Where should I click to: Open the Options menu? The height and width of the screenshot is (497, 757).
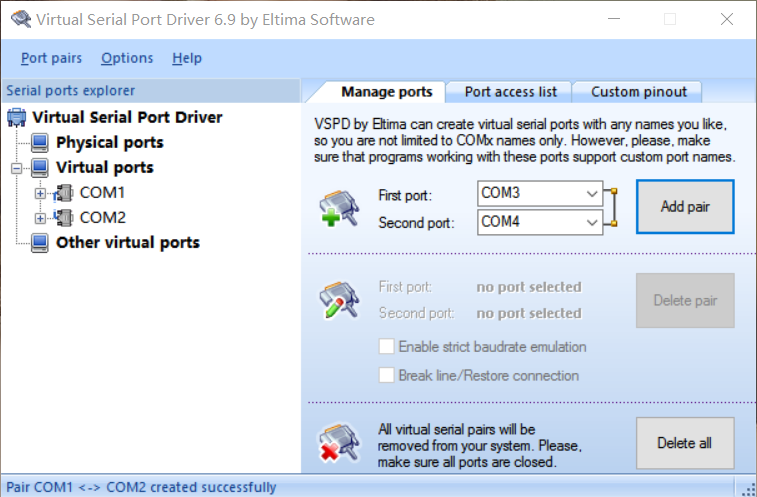(127, 58)
